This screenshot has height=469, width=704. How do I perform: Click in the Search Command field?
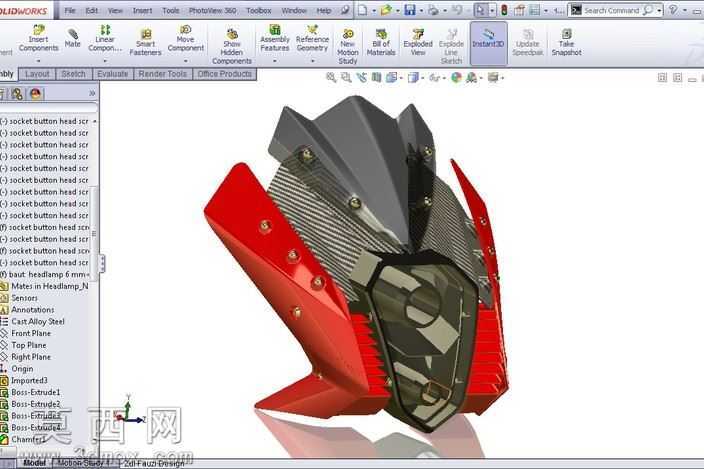[612, 10]
